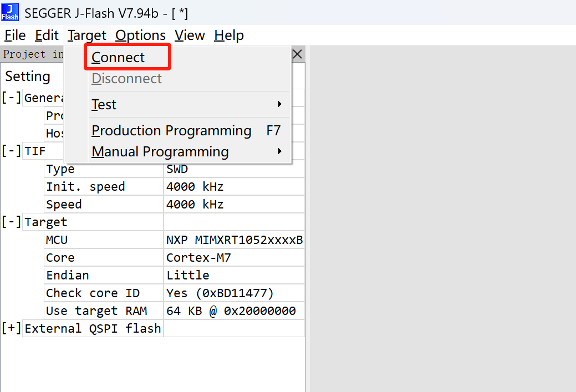Click the 64 KB @ 0x20000000 value

(x=234, y=311)
